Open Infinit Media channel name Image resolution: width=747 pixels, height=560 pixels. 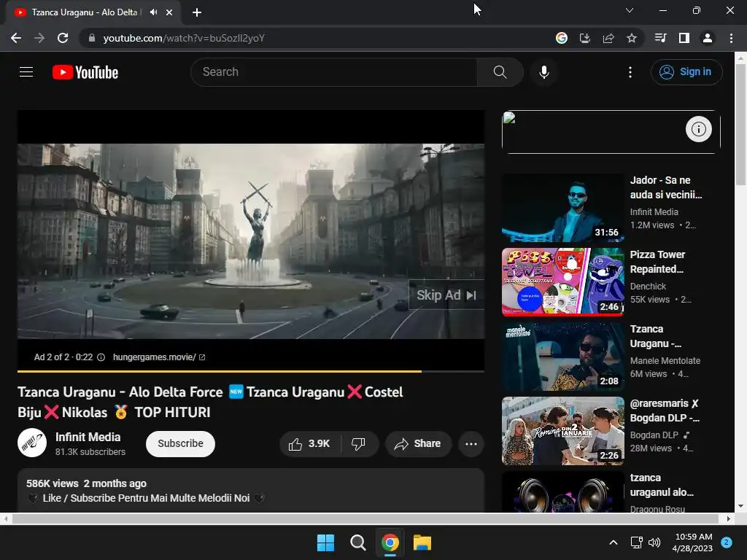(x=88, y=437)
